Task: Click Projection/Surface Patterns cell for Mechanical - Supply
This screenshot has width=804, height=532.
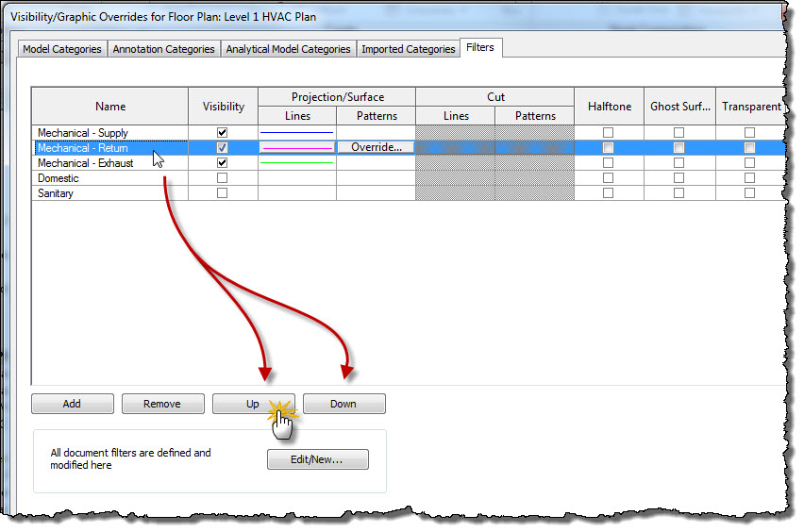Action: [376, 132]
